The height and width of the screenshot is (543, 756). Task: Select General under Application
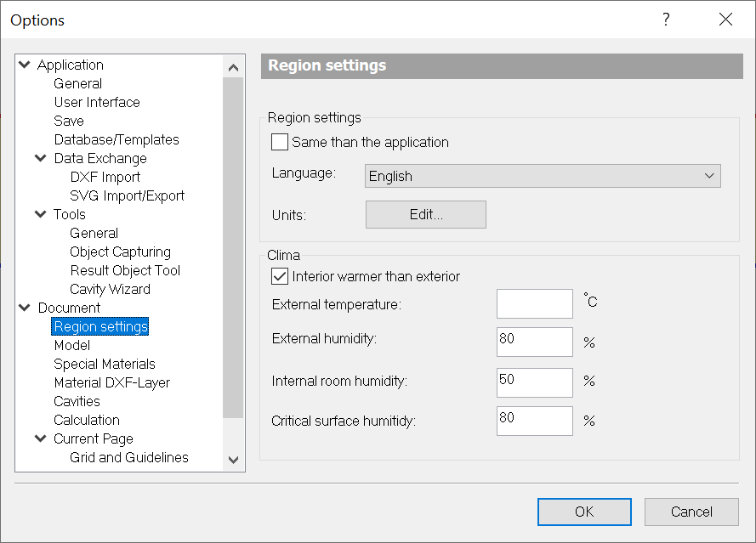[x=77, y=83]
